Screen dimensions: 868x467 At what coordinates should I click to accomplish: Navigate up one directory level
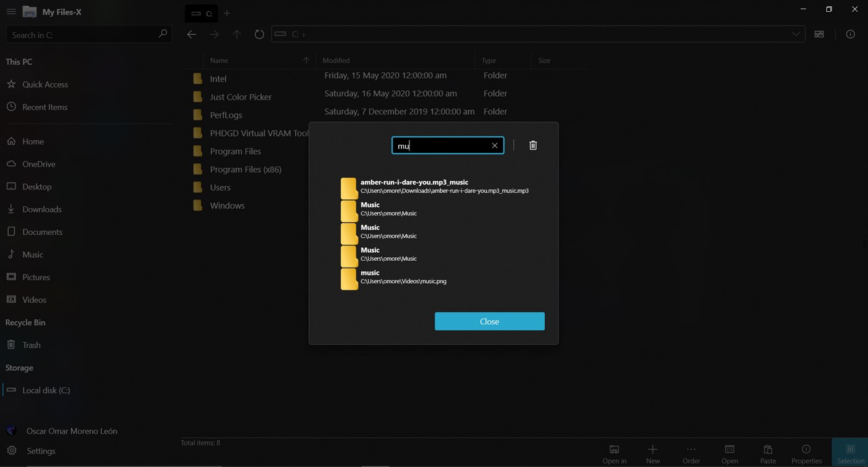tap(236, 34)
